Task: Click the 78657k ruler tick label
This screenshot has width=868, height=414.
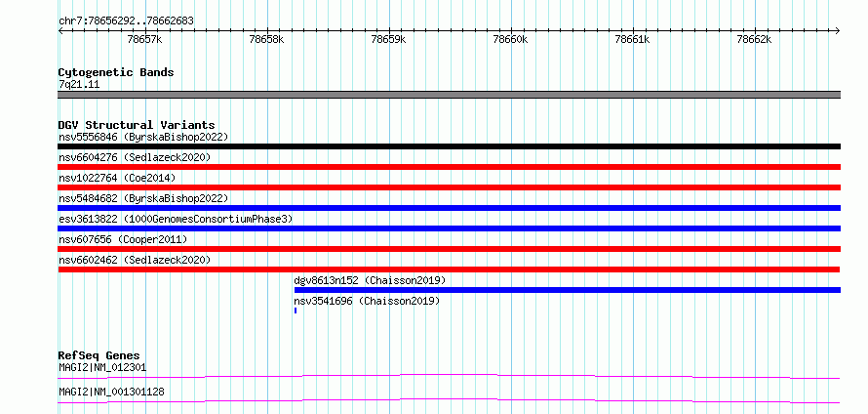Action: [x=144, y=39]
